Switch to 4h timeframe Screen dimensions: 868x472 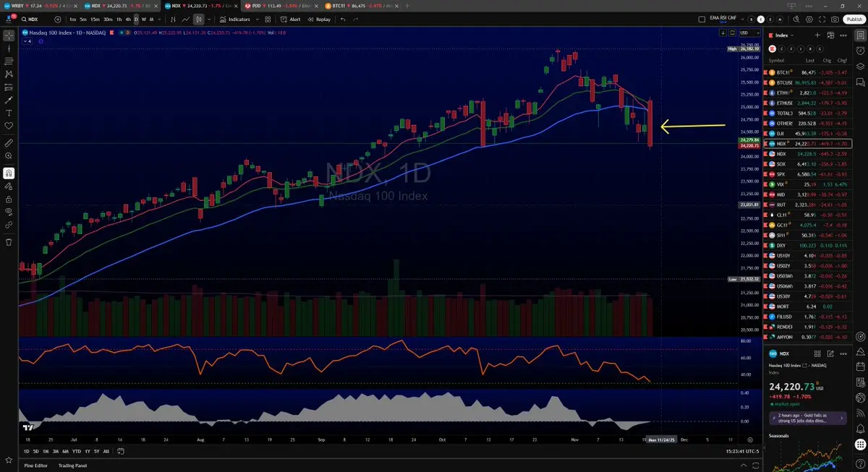pyautogui.click(x=127, y=20)
